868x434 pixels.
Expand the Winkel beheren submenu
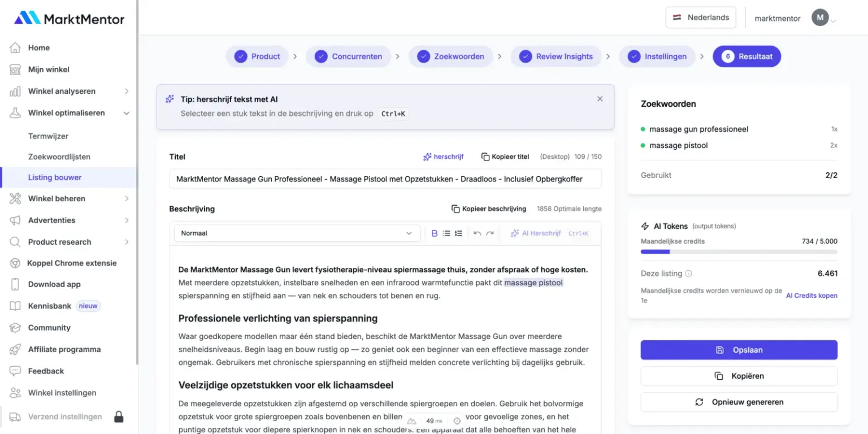127,199
